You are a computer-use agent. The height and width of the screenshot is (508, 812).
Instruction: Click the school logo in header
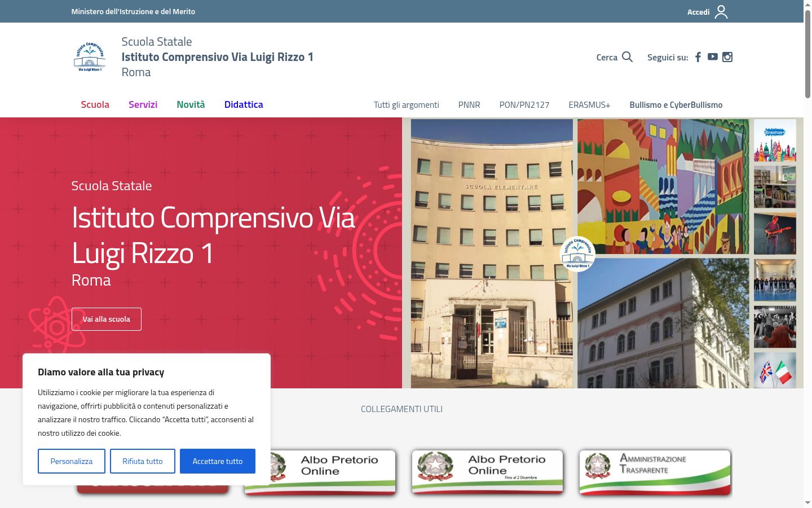90,57
